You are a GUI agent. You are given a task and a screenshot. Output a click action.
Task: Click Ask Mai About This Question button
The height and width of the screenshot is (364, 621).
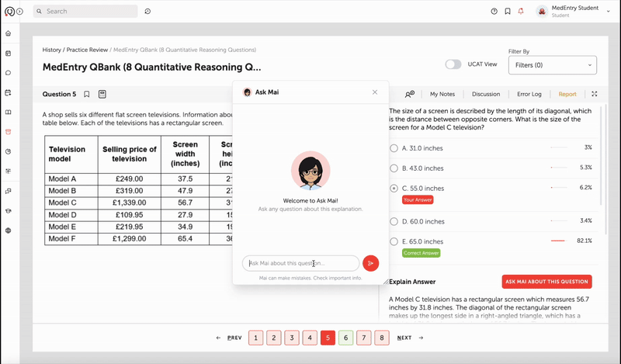pos(546,282)
